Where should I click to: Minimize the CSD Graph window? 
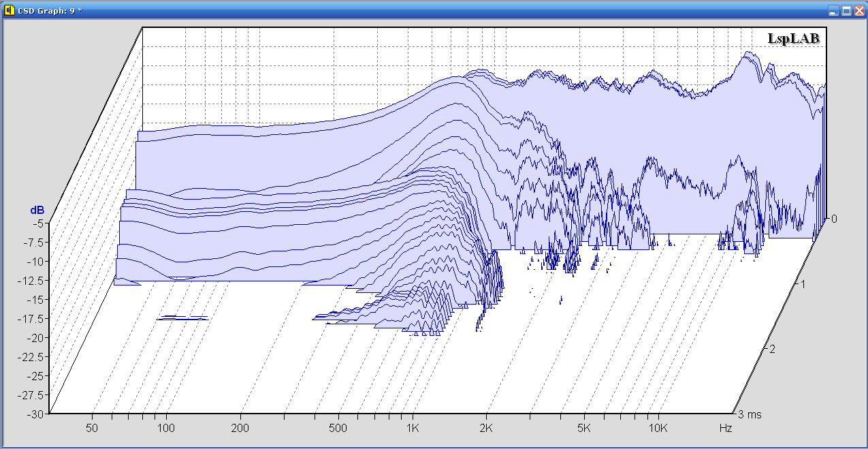(x=834, y=10)
